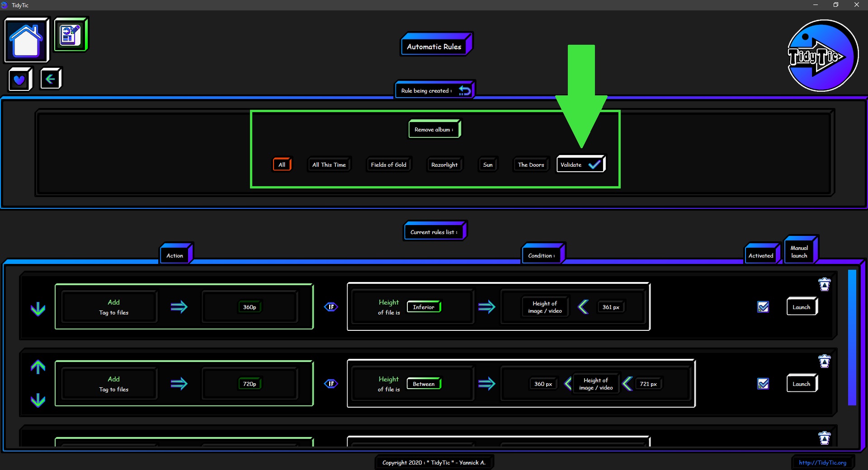Move the 720p rule up
The image size is (868, 470).
click(x=38, y=367)
